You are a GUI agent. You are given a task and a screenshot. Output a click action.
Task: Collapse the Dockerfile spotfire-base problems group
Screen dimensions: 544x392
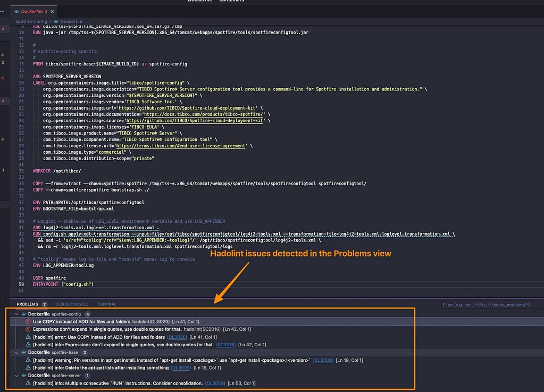click(x=16, y=353)
